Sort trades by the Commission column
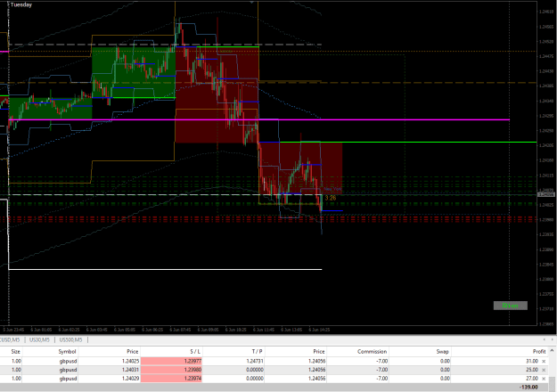 coord(372,352)
